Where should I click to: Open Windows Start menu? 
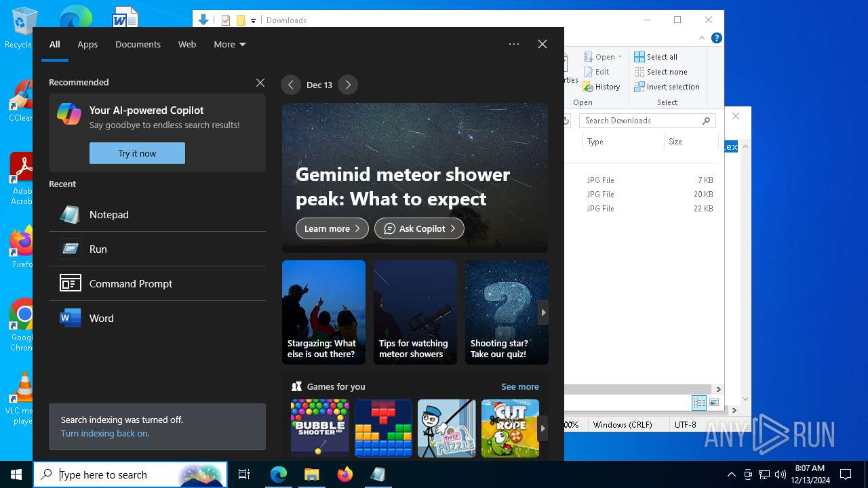point(16,474)
